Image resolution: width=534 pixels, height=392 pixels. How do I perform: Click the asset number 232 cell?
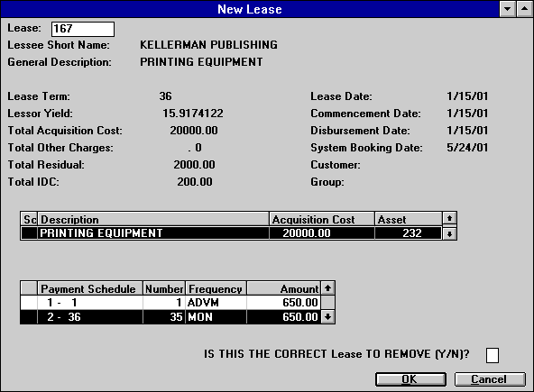pyautogui.click(x=408, y=233)
